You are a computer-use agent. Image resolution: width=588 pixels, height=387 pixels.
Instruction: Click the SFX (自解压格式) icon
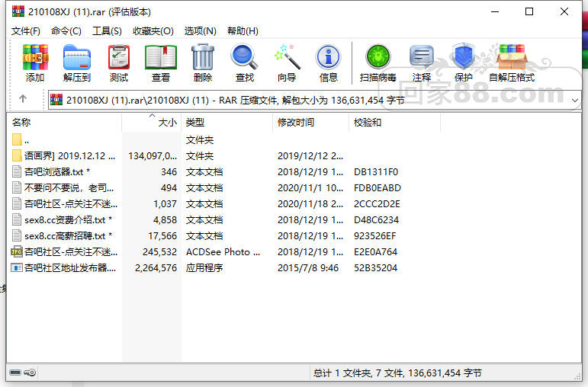[512, 57]
